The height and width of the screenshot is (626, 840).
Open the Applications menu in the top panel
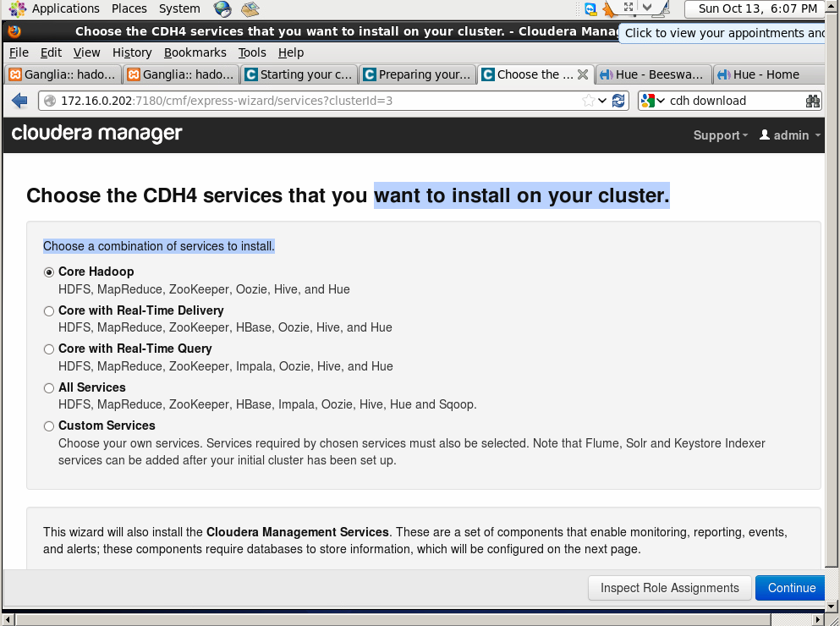click(65, 8)
